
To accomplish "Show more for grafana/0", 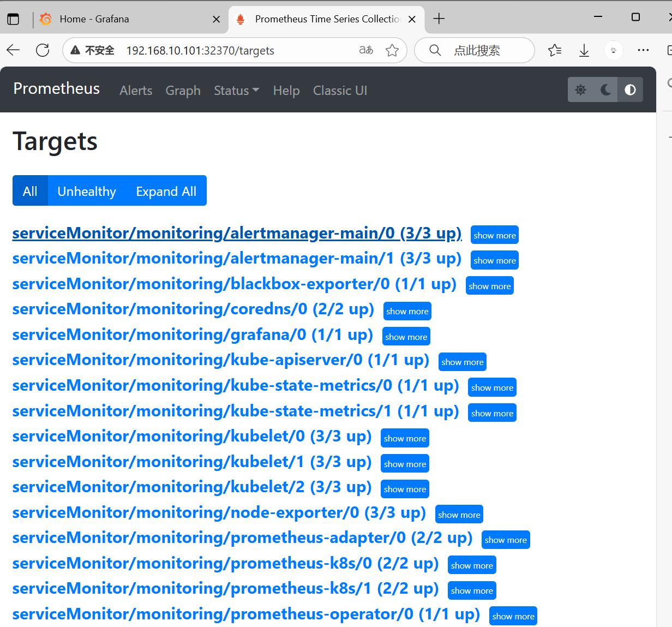I will pyautogui.click(x=406, y=337).
